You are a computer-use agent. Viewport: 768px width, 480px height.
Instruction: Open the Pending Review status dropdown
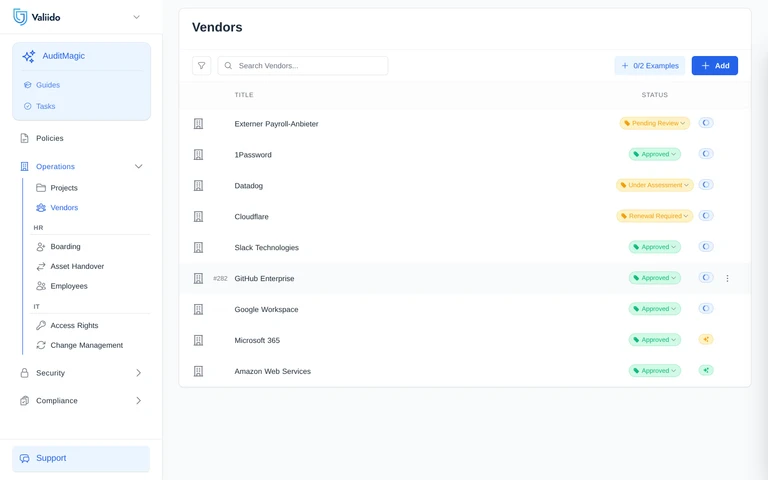pyautogui.click(x=655, y=123)
